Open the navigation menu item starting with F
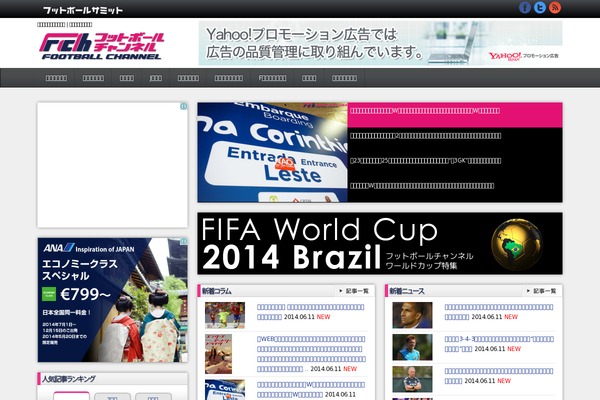The width and height of the screenshot is (600, 400). (x=272, y=78)
